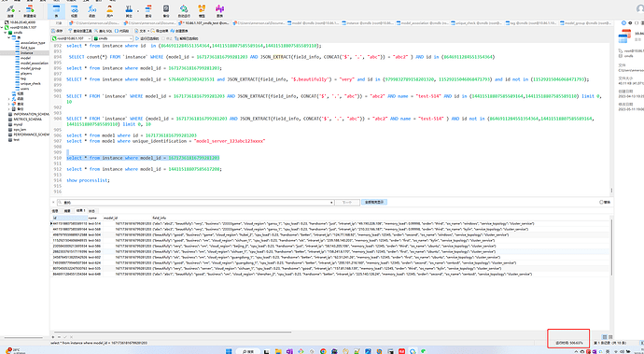This screenshot has width=644, height=354.
Task: Open the root@10.86.1.107 connection dropdown
Action: tap(71, 38)
